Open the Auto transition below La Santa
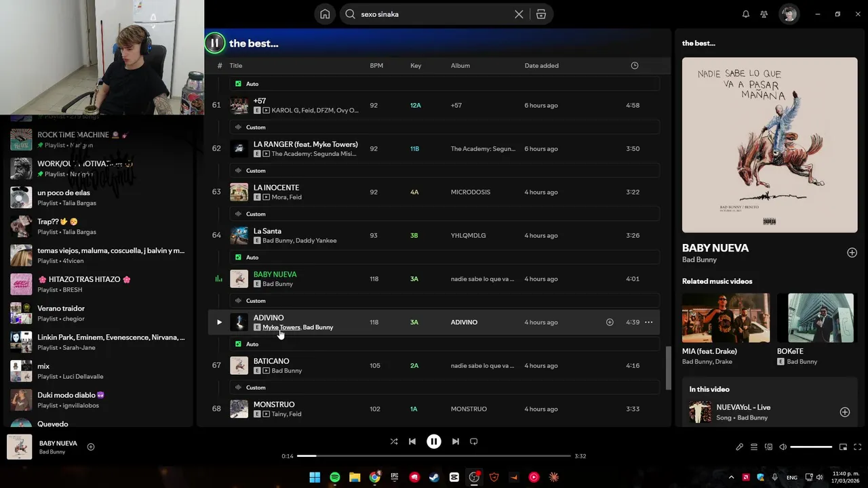Screen dimensions: 868x488 444,258
